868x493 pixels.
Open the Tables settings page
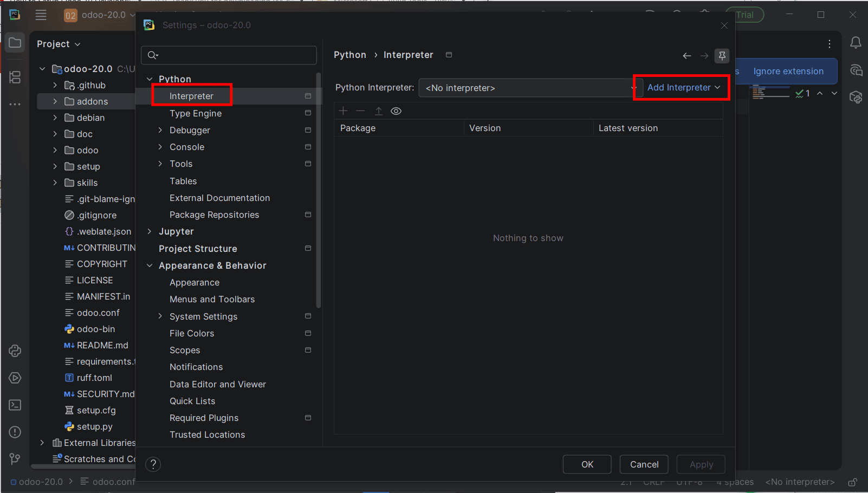[183, 181]
